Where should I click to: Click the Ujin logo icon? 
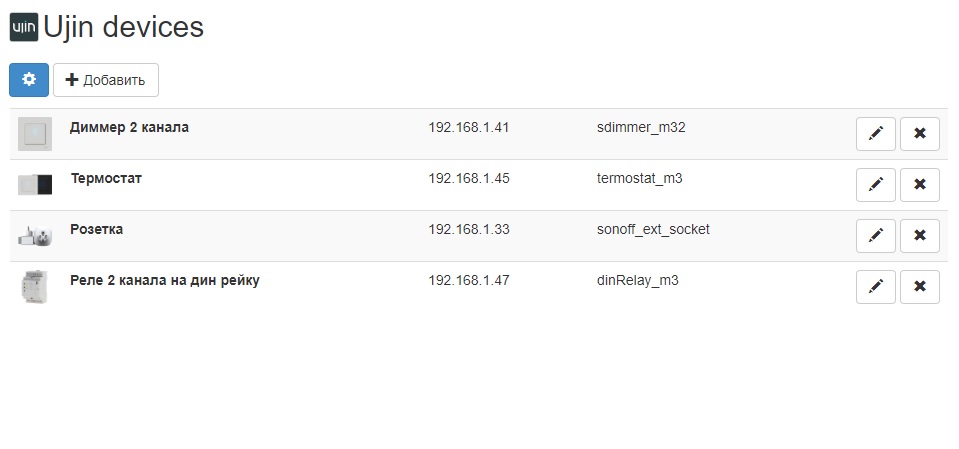tap(24, 27)
